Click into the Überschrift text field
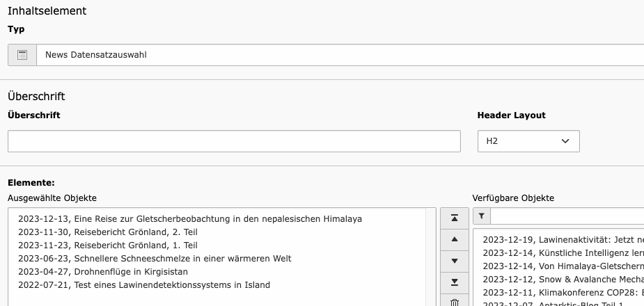 click(234, 141)
